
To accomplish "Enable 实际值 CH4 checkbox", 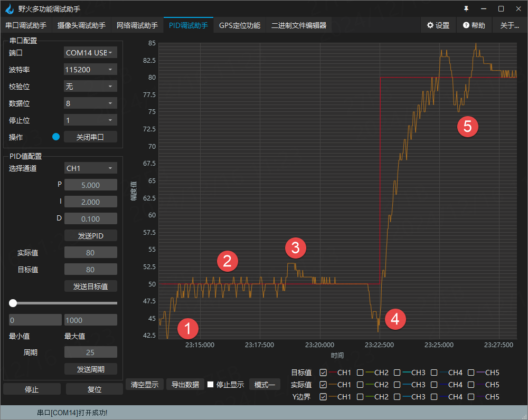I will point(434,385).
